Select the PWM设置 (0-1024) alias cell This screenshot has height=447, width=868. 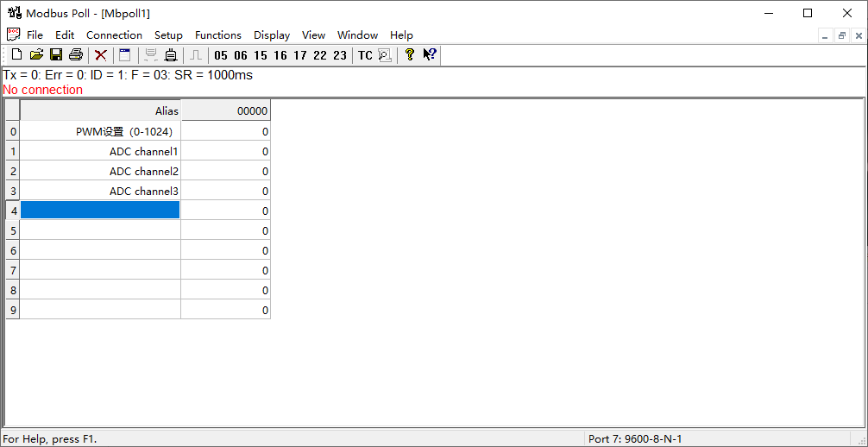(x=100, y=131)
